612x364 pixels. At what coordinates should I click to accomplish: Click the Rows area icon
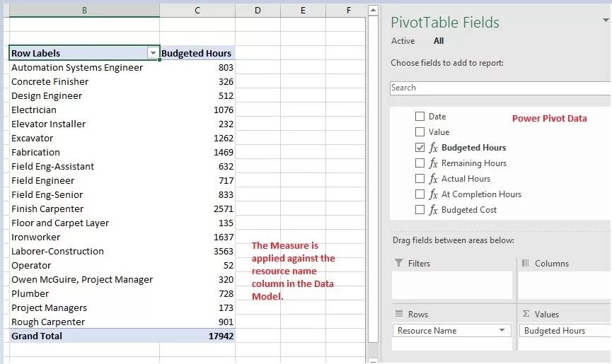pos(399,314)
